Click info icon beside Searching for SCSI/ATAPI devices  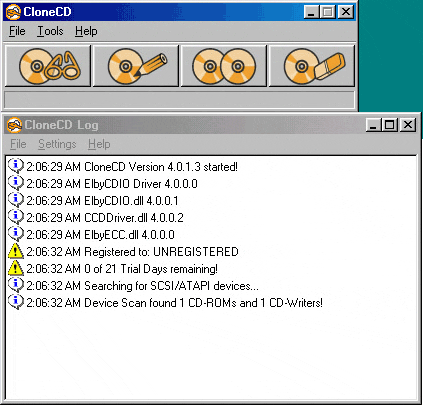click(16, 285)
